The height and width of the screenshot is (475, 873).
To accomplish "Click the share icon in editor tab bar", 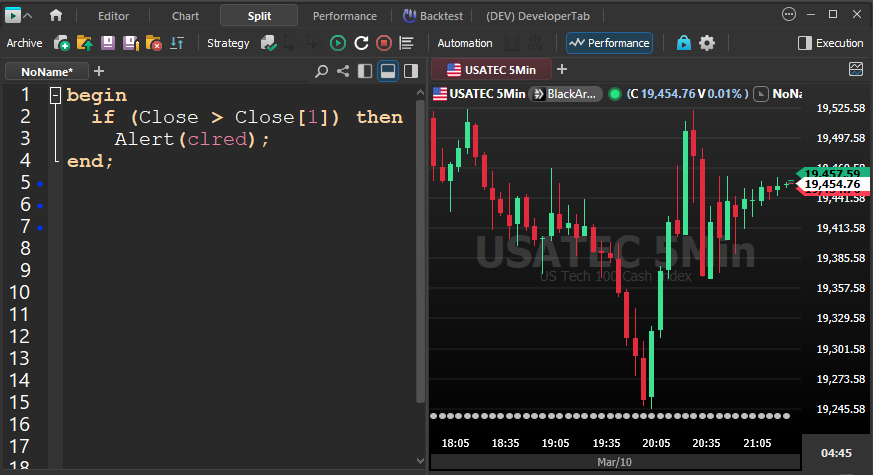I will [x=343, y=71].
